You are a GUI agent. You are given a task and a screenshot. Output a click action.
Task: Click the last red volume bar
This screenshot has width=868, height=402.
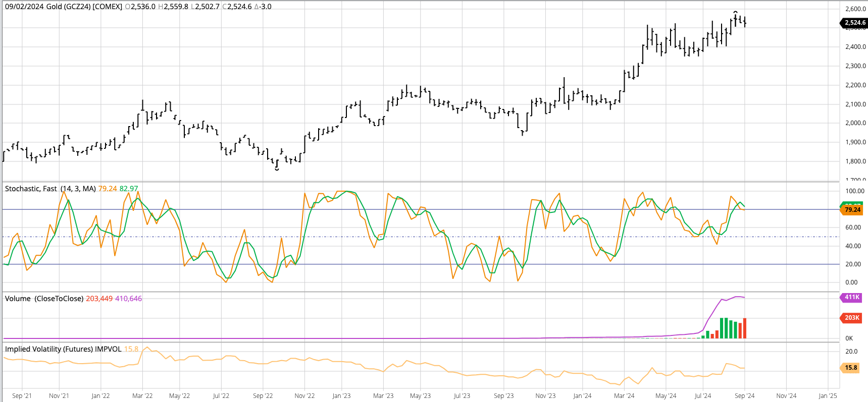pos(745,328)
